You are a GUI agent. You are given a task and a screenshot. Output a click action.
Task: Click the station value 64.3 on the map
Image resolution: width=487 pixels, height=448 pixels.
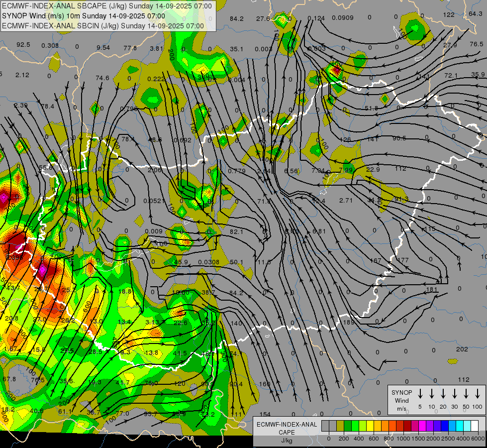pyautogui.click(x=476, y=13)
